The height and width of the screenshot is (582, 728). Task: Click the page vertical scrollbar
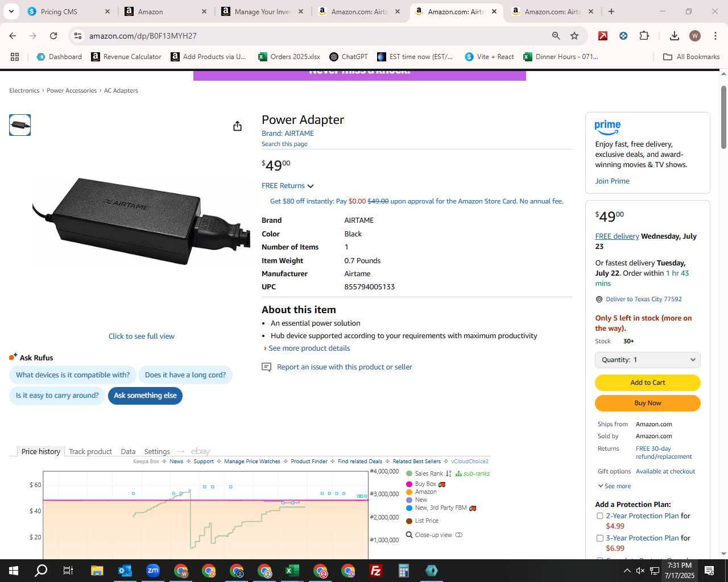click(x=723, y=117)
